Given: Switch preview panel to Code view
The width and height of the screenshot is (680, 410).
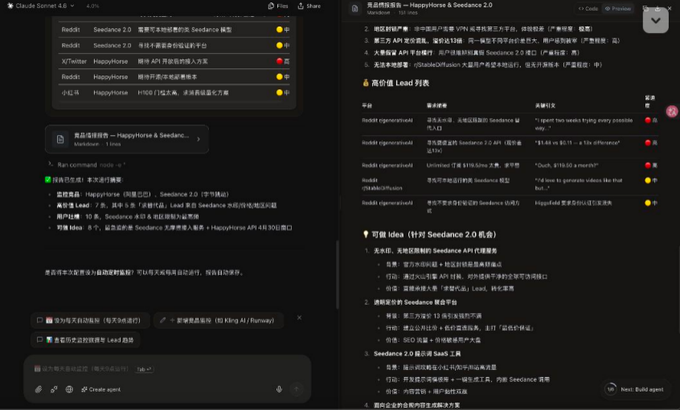Looking at the screenshot, I should point(588,8).
